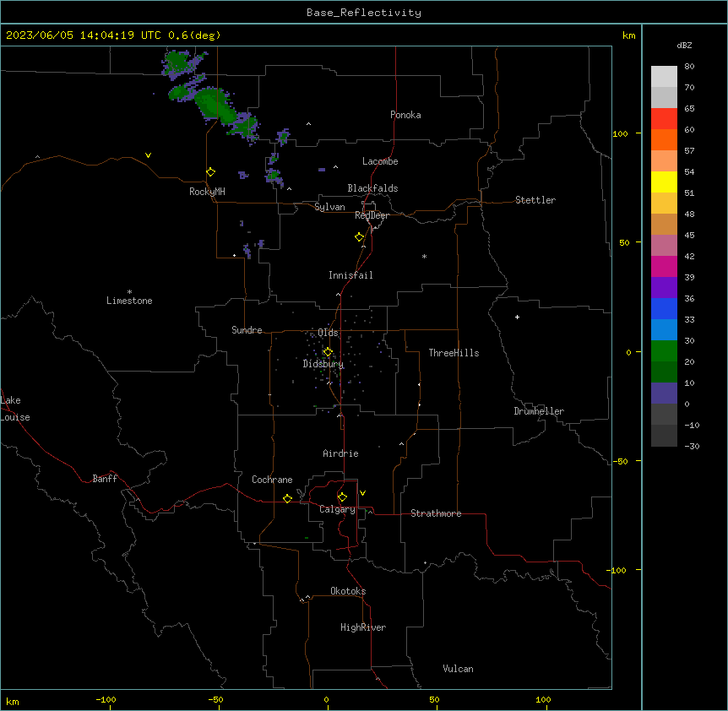
Task: Click the yellow diamond marker below RedDeer
Action: (x=360, y=237)
